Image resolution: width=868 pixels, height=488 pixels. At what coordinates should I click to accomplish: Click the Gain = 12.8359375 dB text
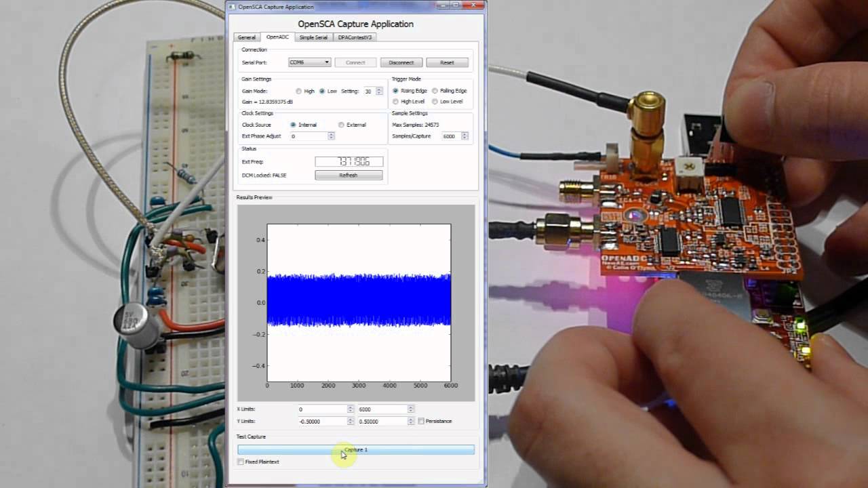pos(267,102)
